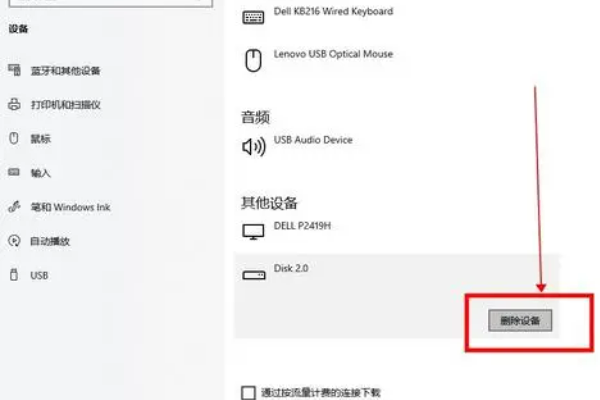Select the AutoPlay icon in sidebar

[x=14, y=241]
